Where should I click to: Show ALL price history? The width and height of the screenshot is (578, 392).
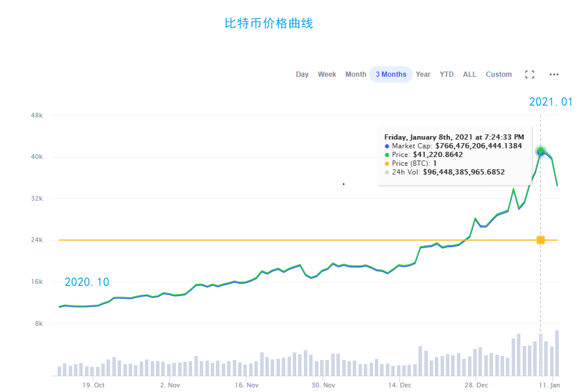pyautogui.click(x=470, y=74)
